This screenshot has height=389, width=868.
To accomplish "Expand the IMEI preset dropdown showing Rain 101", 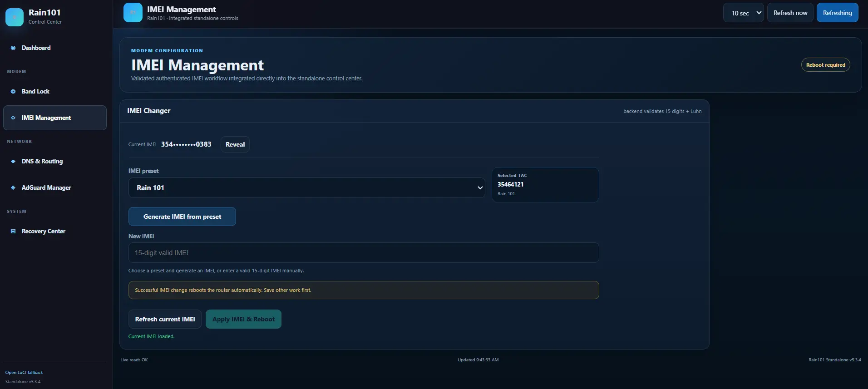I will [x=307, y=187].
